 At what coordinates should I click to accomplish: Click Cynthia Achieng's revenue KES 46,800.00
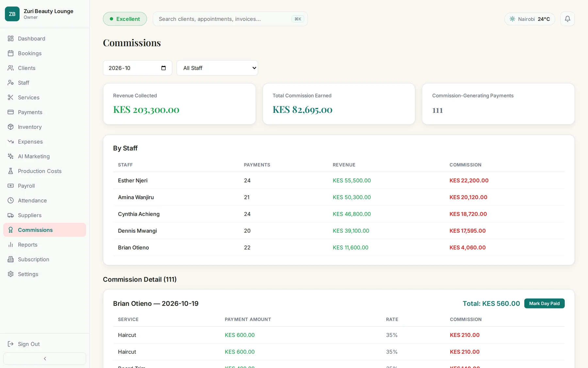pos(351,214)
